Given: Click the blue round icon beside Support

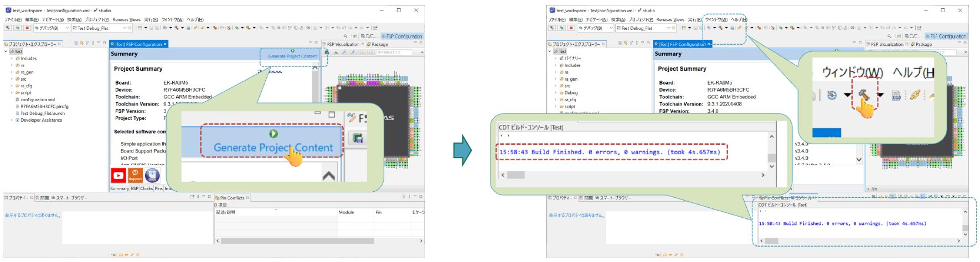Looking at the screenshot, I should [x=152, y=176].
